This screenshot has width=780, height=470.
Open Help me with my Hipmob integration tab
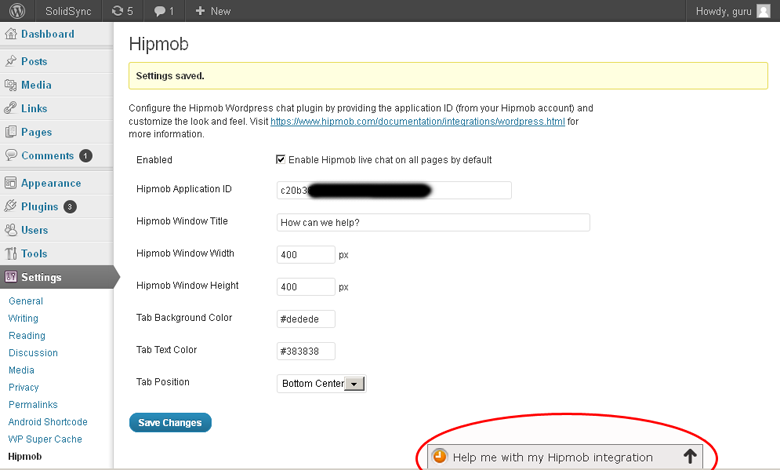pyautogui.click(x=565, y=457)
